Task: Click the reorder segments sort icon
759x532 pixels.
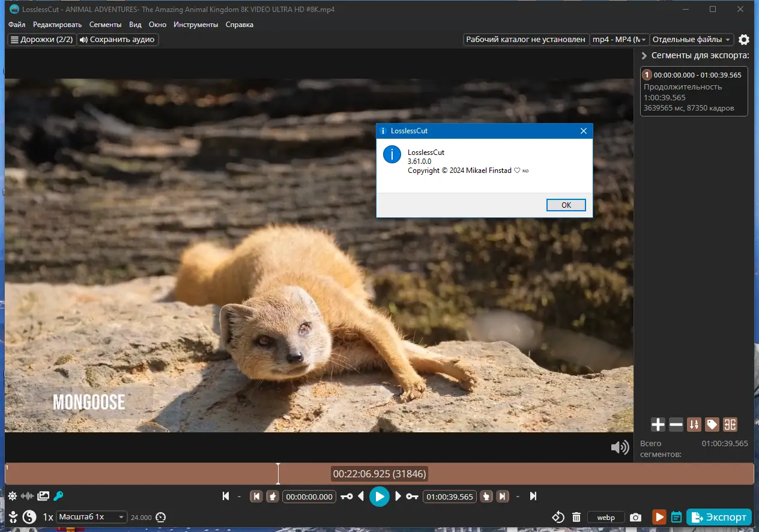Action: click(694, 425)
